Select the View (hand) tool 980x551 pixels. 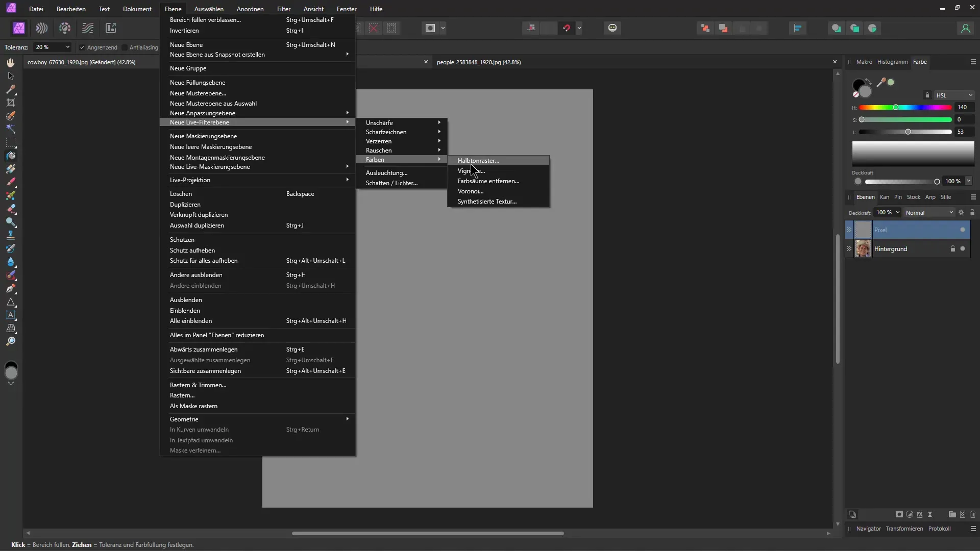pos(11,63)
